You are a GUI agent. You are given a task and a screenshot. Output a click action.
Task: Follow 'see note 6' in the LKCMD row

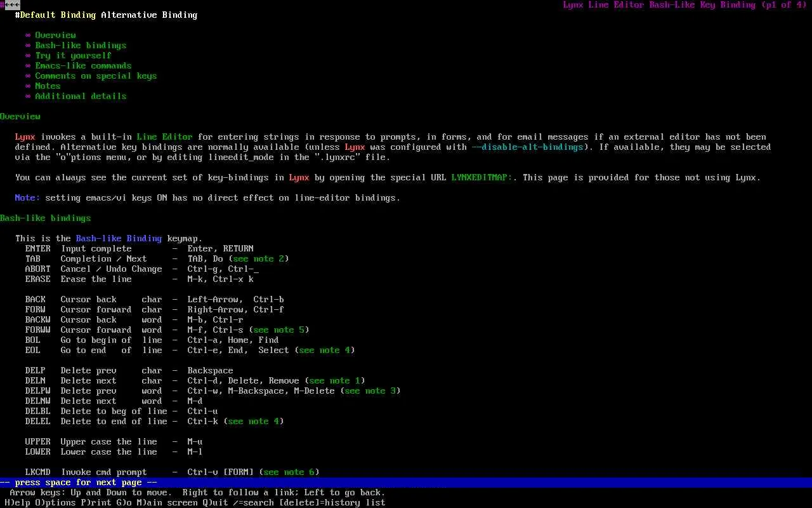pos(289,472)
